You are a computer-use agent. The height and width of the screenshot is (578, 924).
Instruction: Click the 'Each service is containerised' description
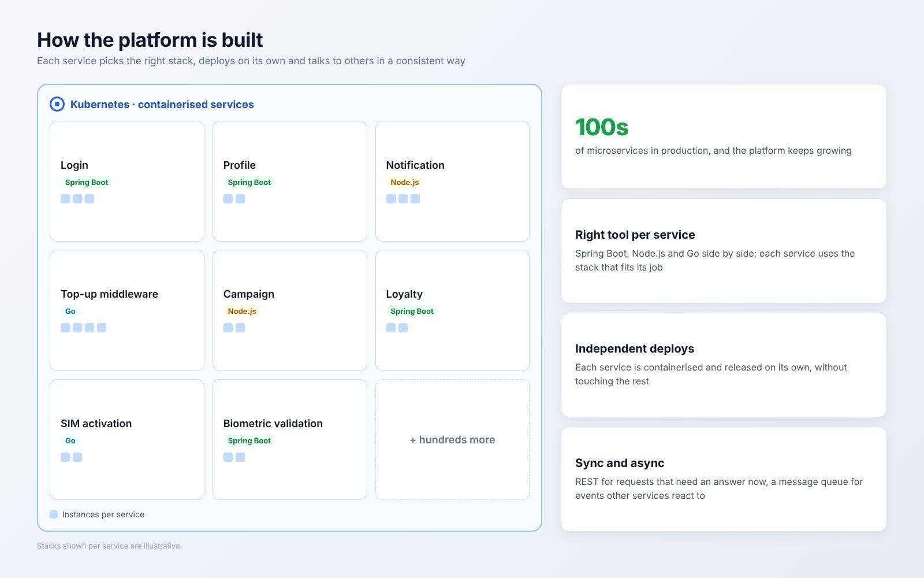coord(711,374)
